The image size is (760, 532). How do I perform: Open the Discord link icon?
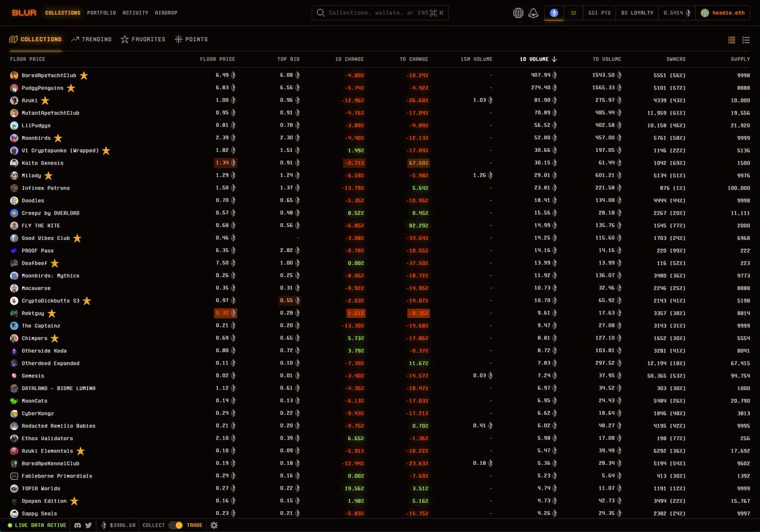pyautogui.click(x=77, y=525)
